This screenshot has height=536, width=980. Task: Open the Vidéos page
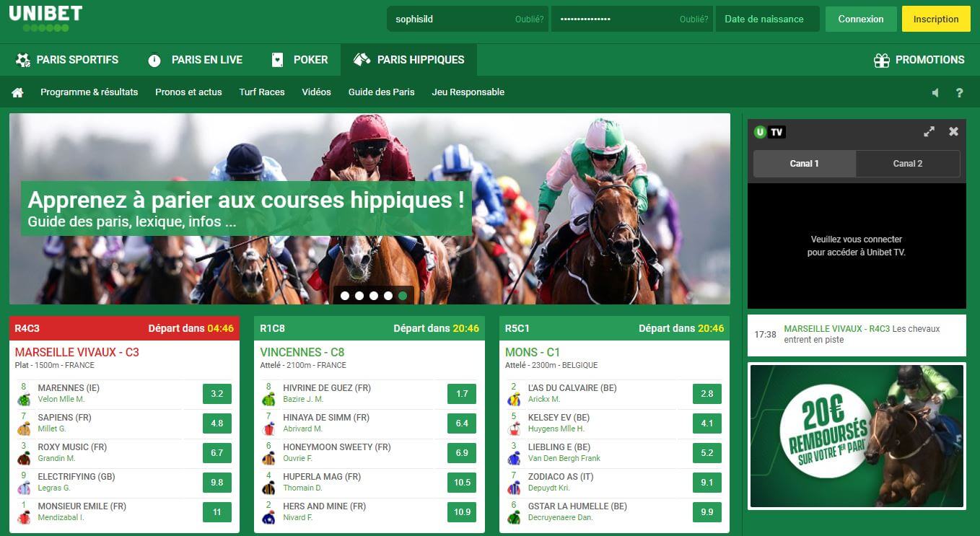316,92
